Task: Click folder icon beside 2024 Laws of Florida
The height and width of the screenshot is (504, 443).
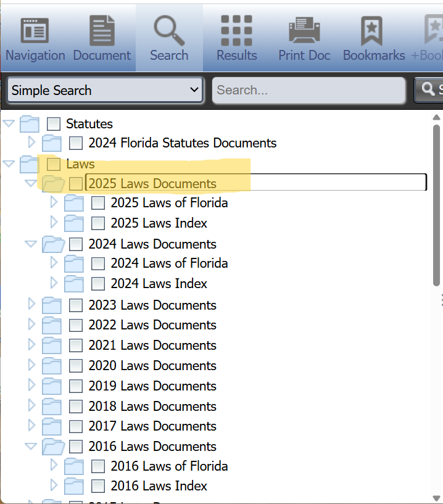Action: [73, 263]
